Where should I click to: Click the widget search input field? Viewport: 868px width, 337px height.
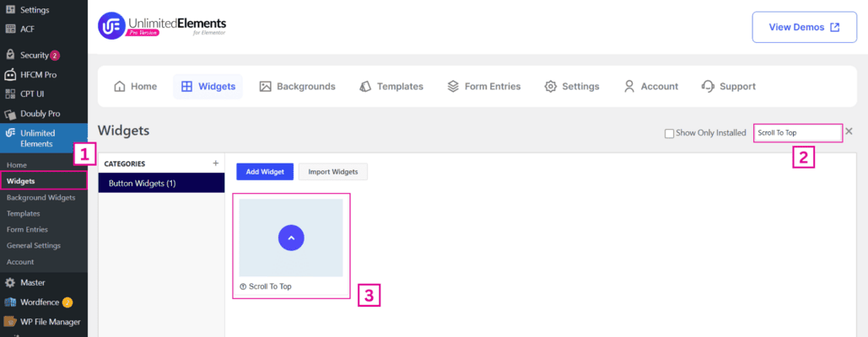click(x=797, y=133)
